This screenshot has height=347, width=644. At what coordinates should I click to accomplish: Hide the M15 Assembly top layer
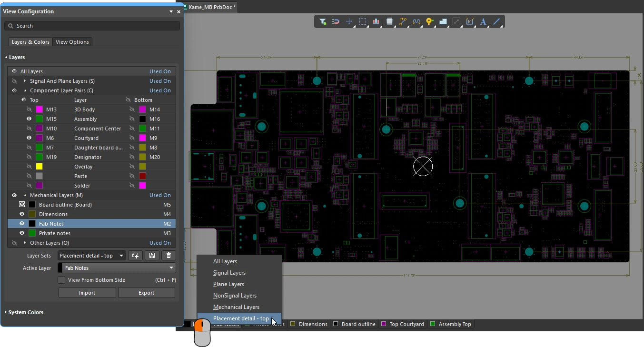click(x=29, y=119)
